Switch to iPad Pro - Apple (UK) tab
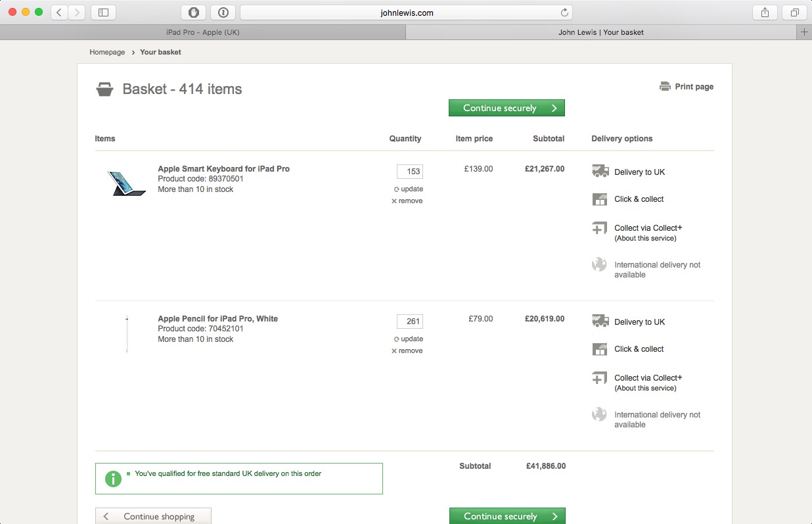Image resolution: width=812 pixels, height=524 pixels. click(x=202, y=32)
